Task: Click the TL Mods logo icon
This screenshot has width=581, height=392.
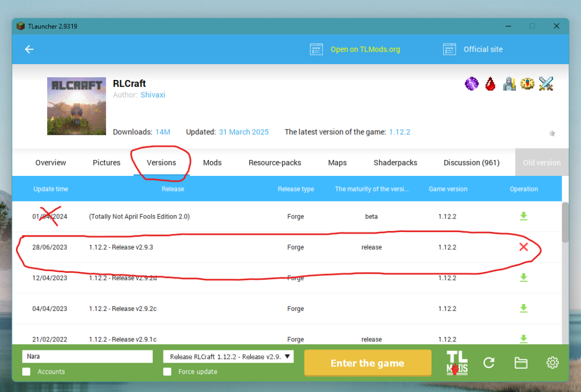Action: click(457, 363)
